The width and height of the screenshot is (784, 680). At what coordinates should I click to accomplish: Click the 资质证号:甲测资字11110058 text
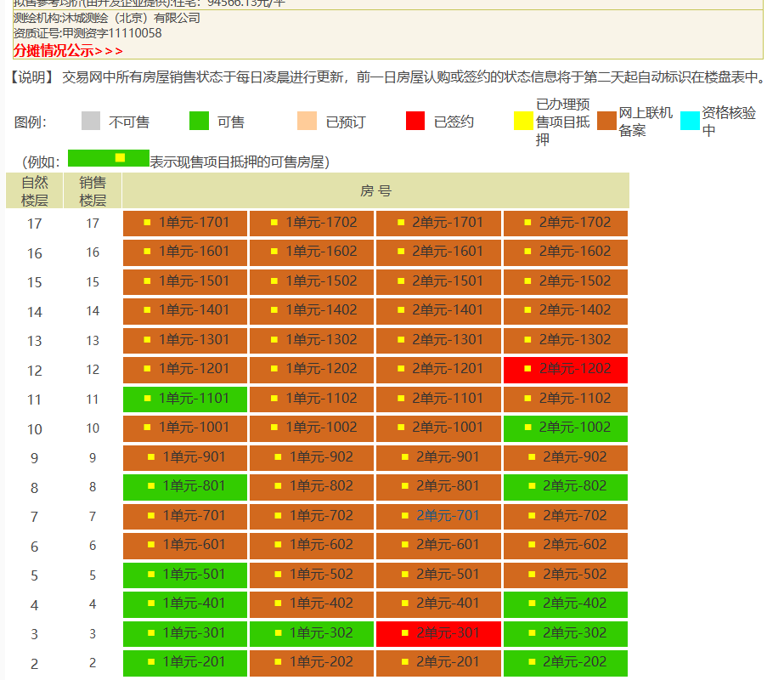[x=87, y=33]
